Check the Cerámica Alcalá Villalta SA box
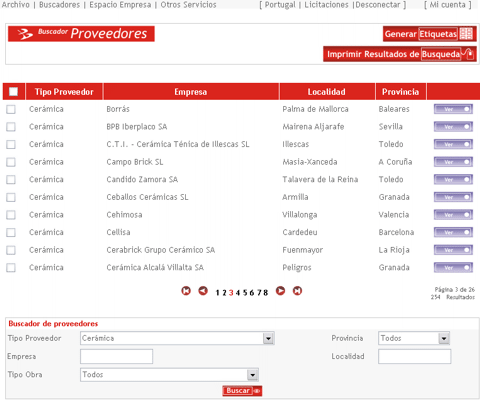This screenshot has height=400, width=480. pyautogui.click(x=11, y=268)
